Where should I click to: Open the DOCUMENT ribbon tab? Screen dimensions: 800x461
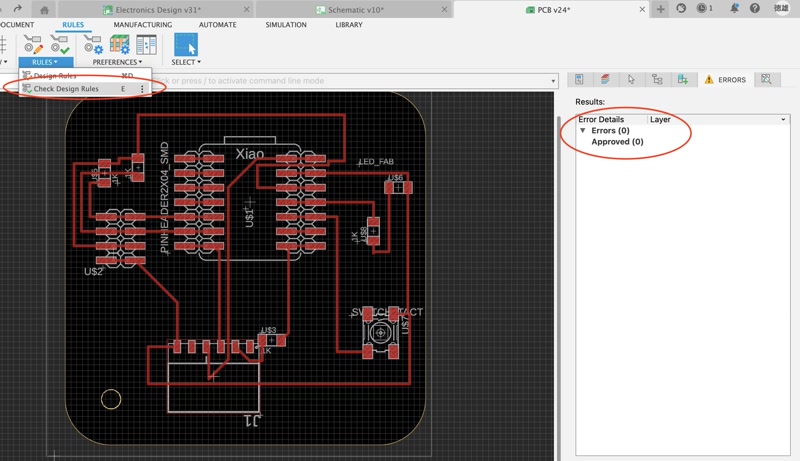[17, 24]
